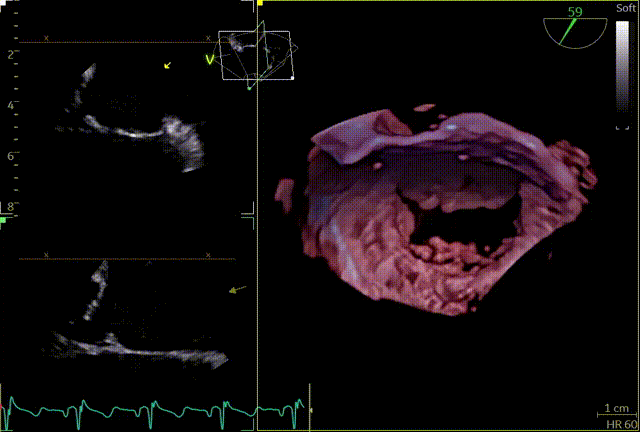This screenshot has width=640, height=432.
Task: Click the angle value 59
Action: point(575,12)
